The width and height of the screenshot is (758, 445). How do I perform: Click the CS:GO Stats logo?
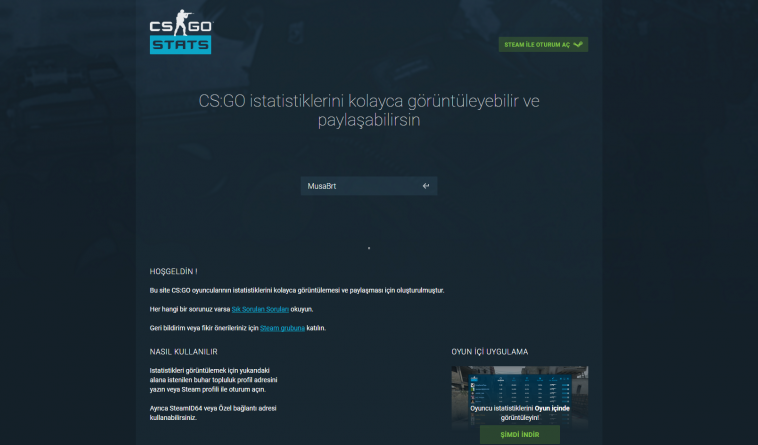click(x=181, y=32)
